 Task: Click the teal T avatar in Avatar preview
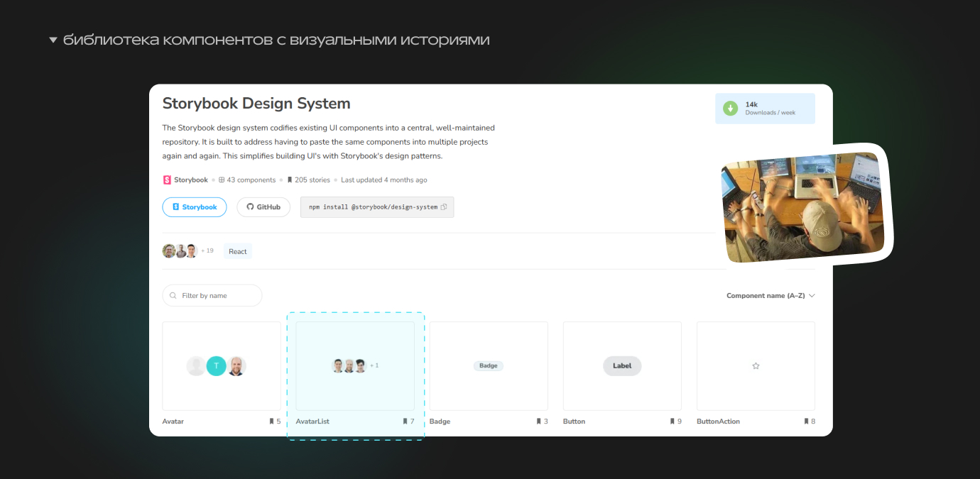216,366
